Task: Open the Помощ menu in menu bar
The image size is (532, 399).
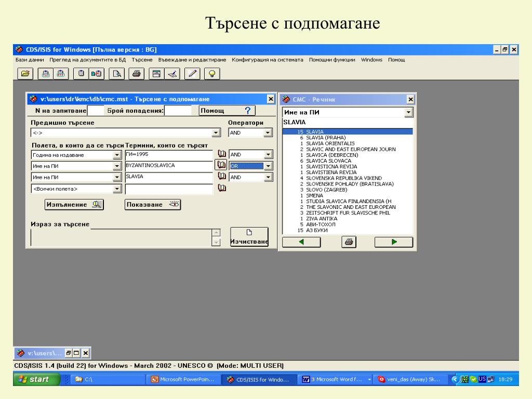Action: click(x=396, y=60)
